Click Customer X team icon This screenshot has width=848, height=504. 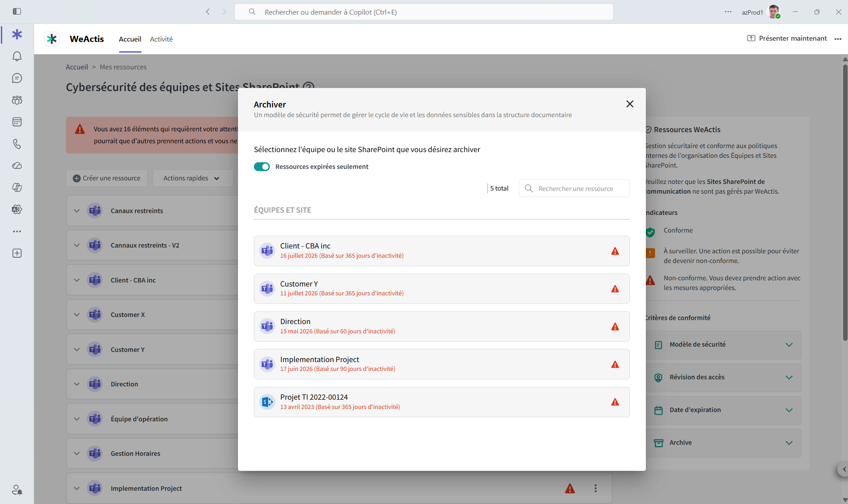click(95, 315)
